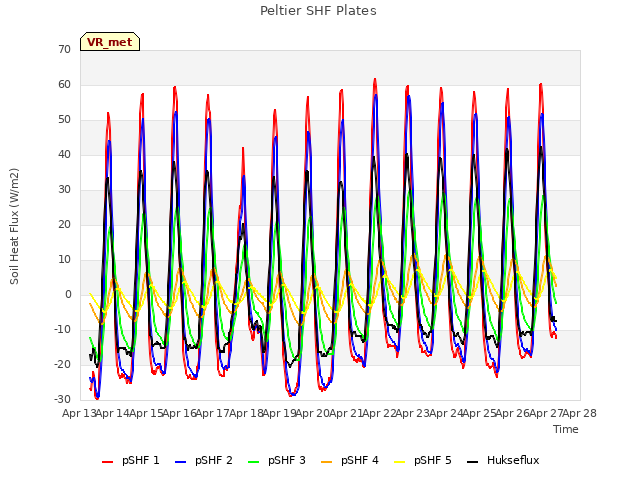The image size is (640, 480).
Task: Click the Soil Heat Flux (W/m2) axis label
Action: [15, 226]
